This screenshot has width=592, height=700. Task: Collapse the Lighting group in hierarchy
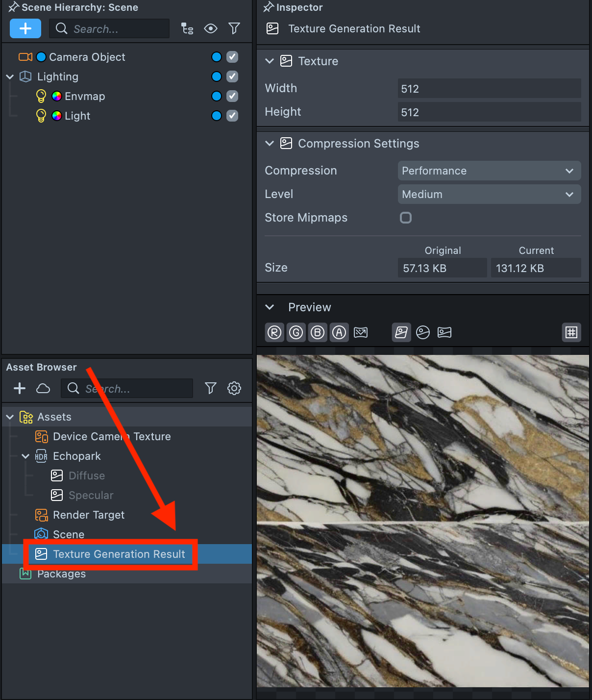coord(10,77)
